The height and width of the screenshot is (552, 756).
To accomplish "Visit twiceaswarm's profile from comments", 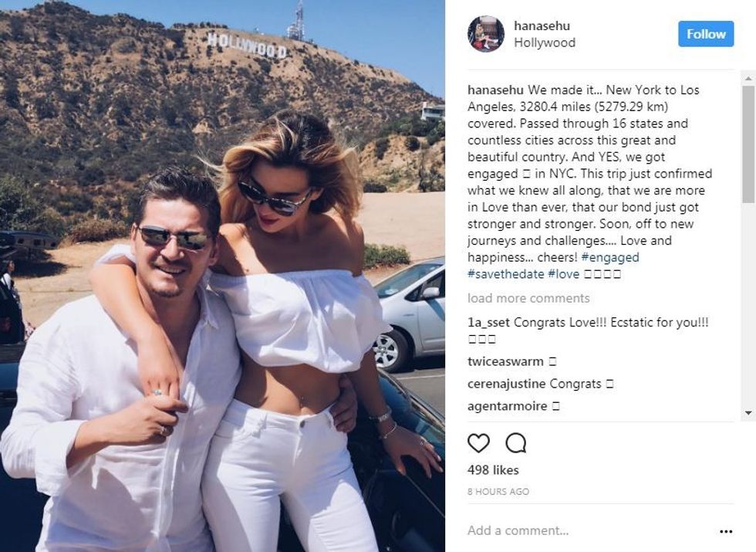I will pyautogui.click(x=505, y=361).
